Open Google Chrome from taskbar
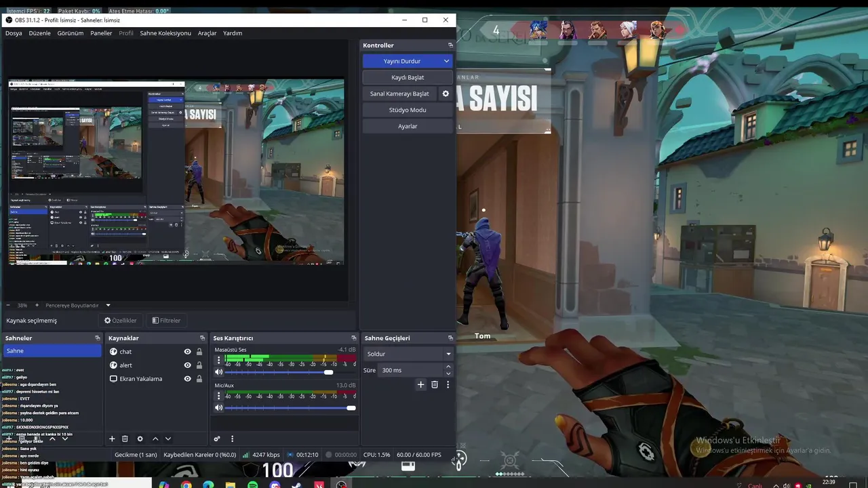868x488 pixels. (186, 485)
